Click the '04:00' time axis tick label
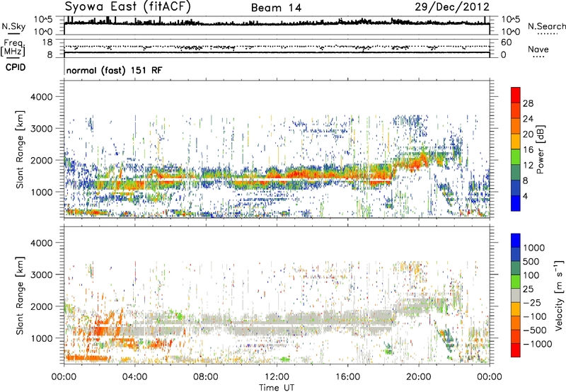 pos(134,377)
